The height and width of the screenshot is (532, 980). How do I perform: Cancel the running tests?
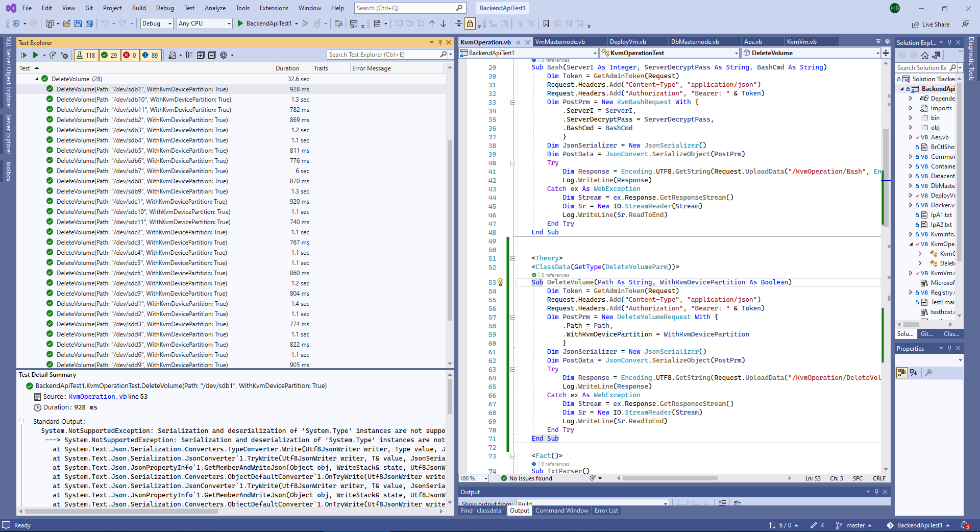tap(64, 55)
